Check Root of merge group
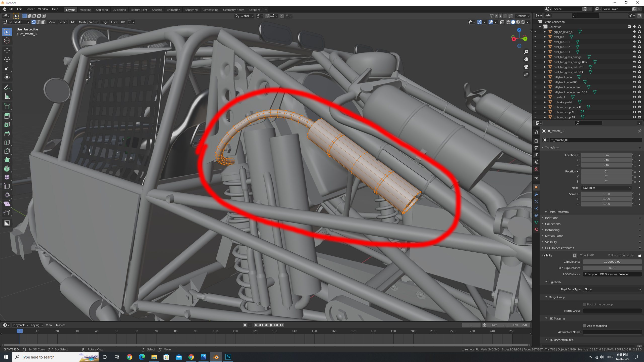 point(585,304)
